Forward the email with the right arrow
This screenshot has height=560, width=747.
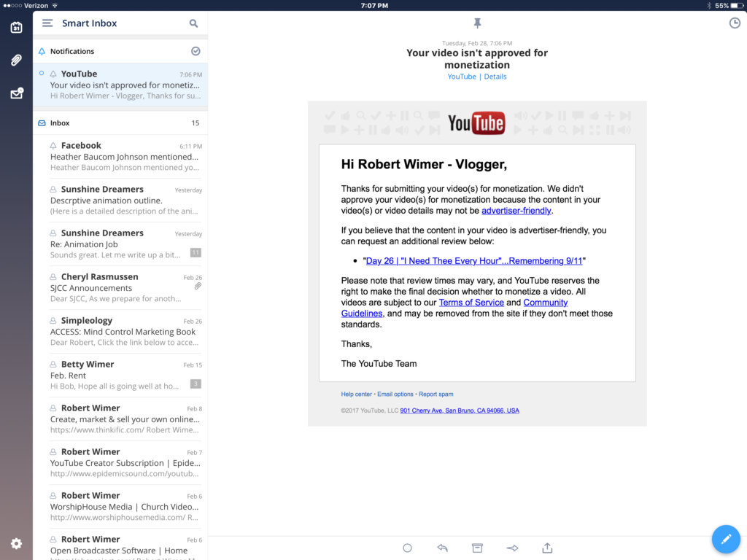512,548
